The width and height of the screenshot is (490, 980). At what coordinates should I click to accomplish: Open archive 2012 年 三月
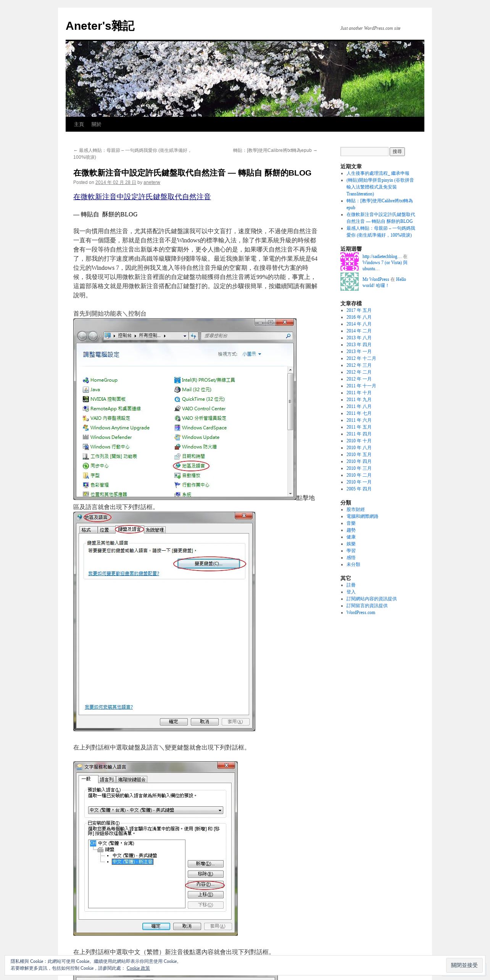(359, 365)
